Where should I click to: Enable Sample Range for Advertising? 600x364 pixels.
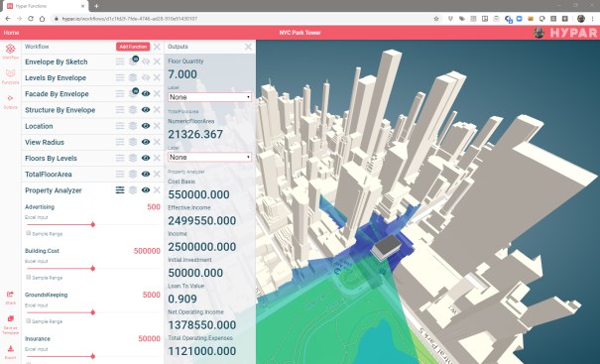[29, 233]
